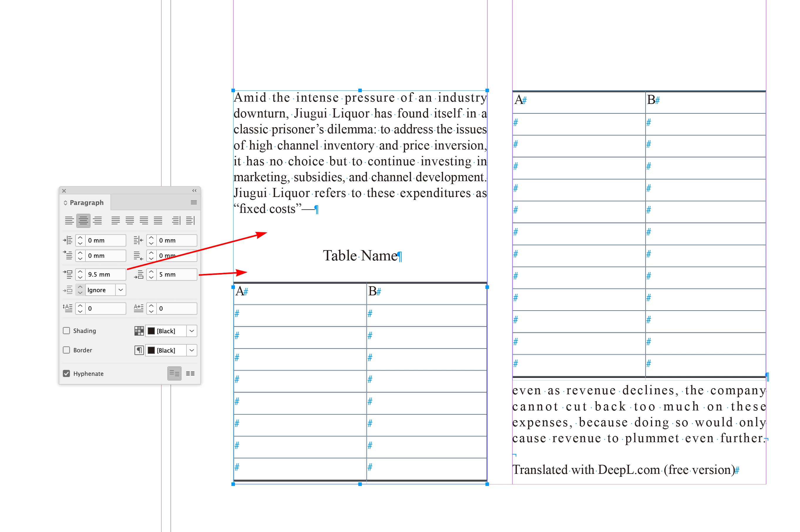Expand the Ignore space-between dropdown arrow

[x=120, y=290]
